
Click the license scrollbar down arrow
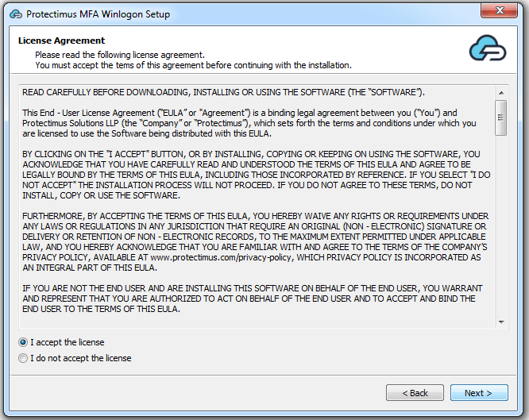[x=501, y=322]
